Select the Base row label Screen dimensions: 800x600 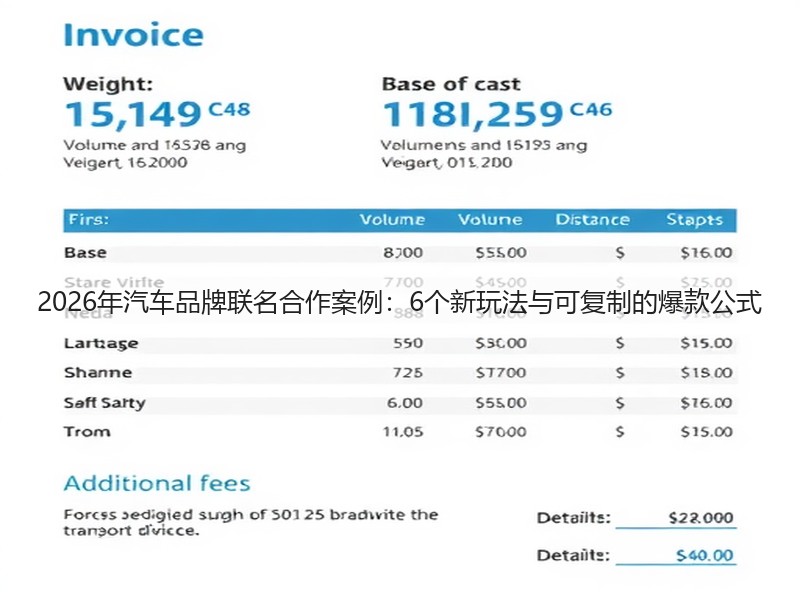tap(85, 253)
